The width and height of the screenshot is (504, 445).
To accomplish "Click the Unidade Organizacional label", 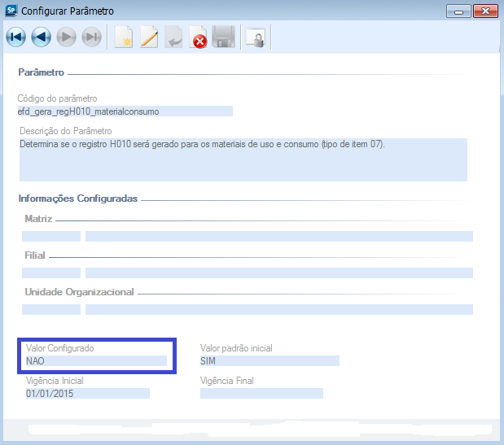I will pos(79,292).
